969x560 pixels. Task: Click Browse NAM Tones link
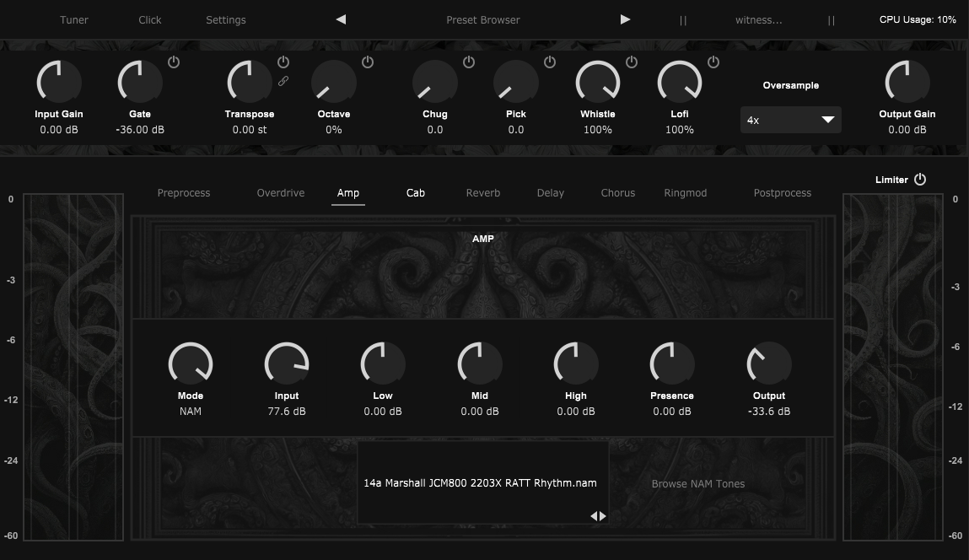point(697,484)
